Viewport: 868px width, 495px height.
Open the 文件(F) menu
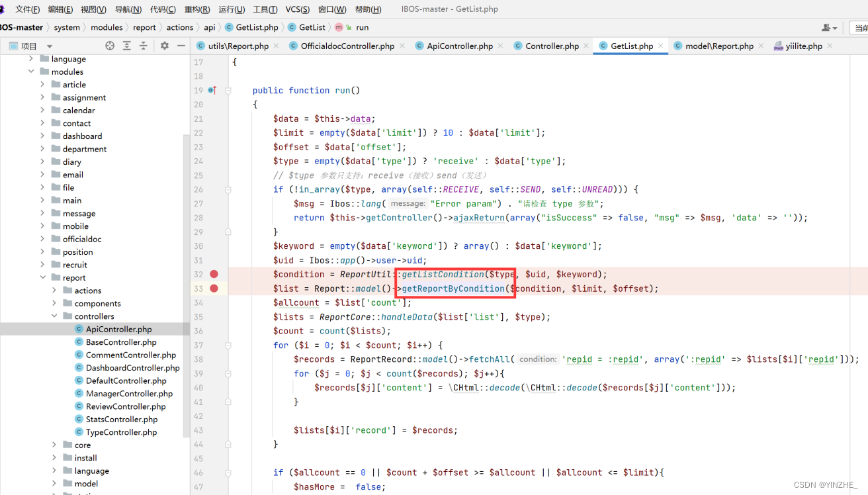(28, 9)
